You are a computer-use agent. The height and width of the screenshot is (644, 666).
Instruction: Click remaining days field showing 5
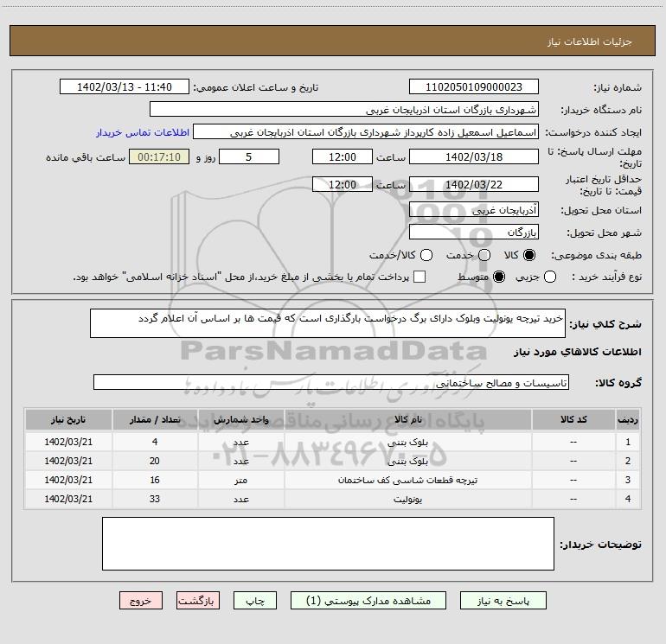point(249,156)
